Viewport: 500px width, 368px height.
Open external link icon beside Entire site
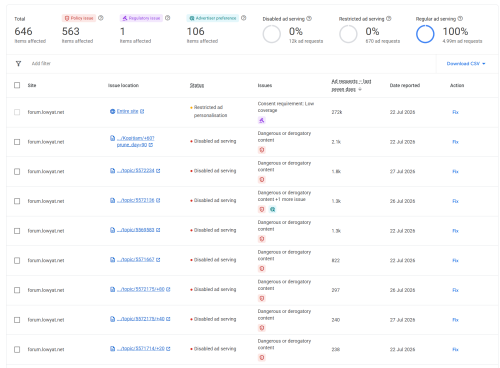142,111
